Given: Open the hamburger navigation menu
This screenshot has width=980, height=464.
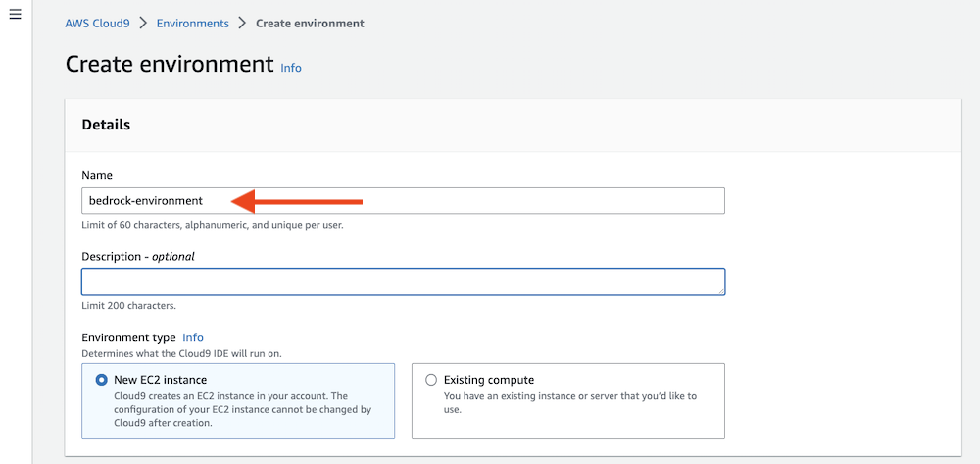Looking at the screenshot, I should tap(15, 16).
